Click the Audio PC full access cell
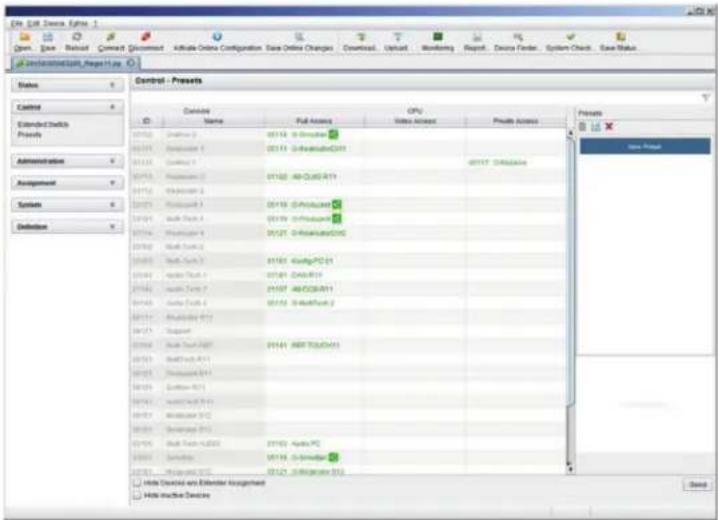The width and height of the screenshot is (718, 520). click(x=314, y=444)
